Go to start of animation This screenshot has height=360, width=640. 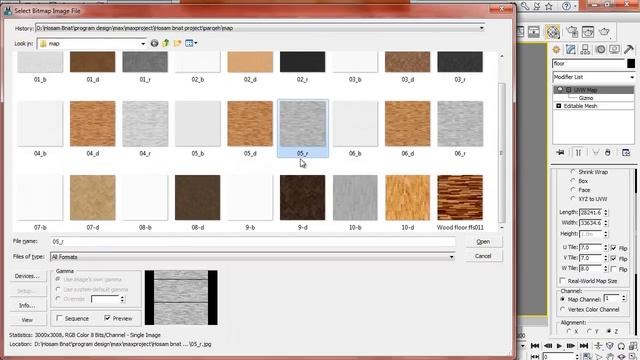535,346
